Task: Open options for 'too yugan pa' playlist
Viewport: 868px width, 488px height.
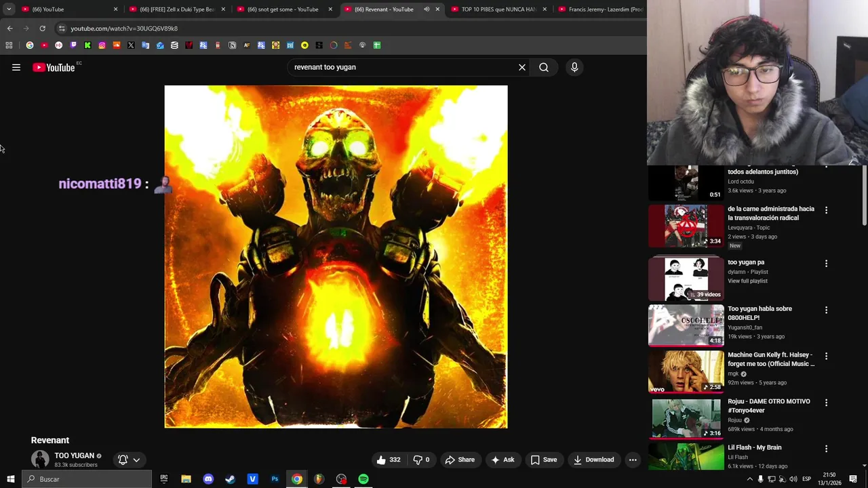Action: point(826,263)
